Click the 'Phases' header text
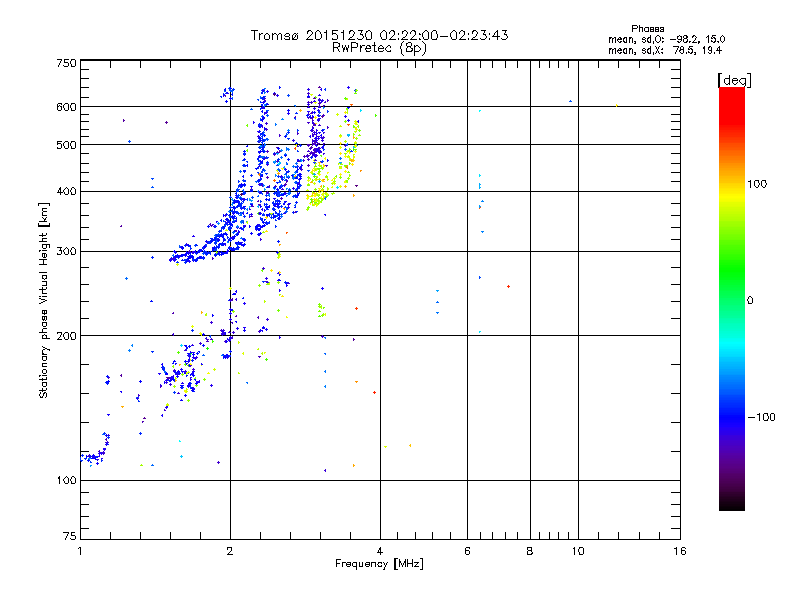800x600 pixels. [x=647, y=29]
